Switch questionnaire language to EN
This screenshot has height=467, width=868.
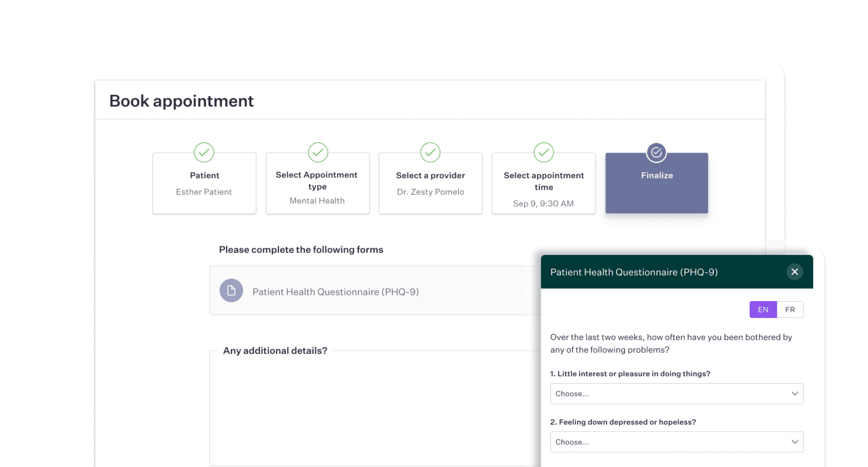(763, 309)
